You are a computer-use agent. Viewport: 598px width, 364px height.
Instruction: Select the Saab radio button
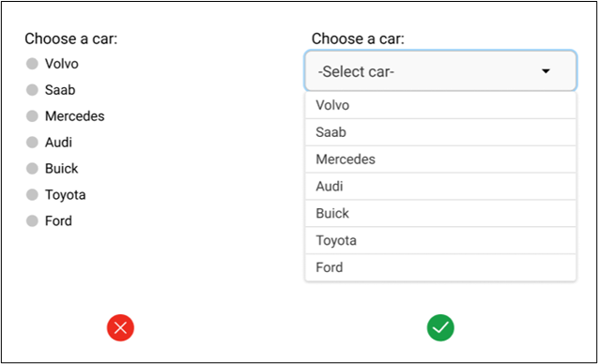[x=32, y=90]
